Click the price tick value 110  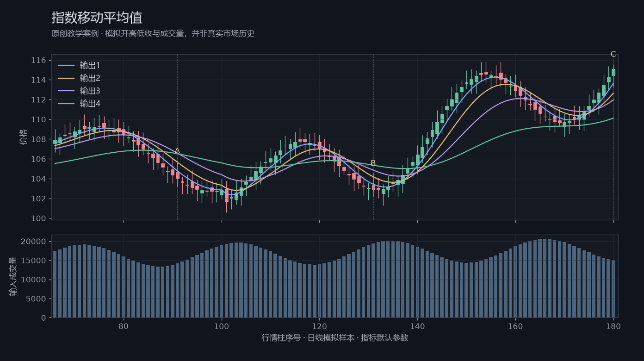[x=39, y=120]
